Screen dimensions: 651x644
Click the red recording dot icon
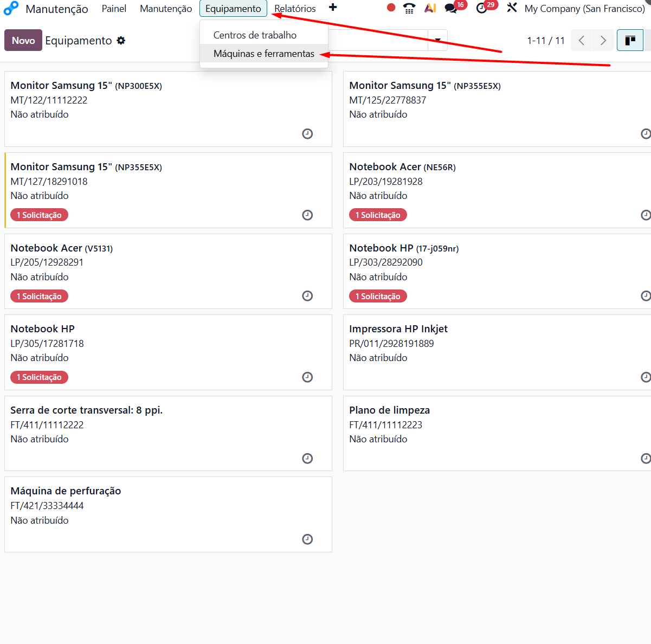point(391,8)
